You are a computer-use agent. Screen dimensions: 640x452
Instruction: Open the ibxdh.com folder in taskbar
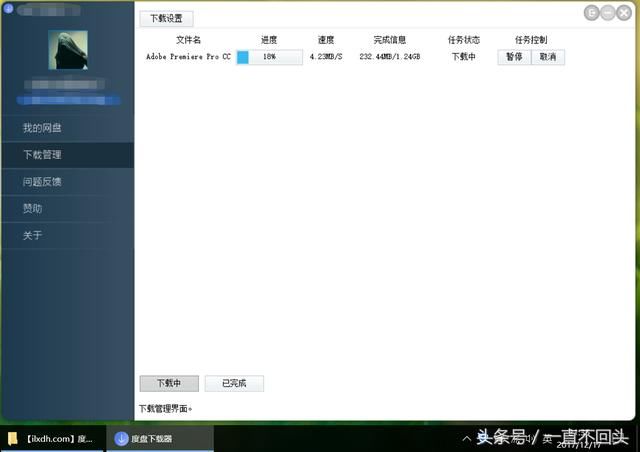tap(52, 439)
